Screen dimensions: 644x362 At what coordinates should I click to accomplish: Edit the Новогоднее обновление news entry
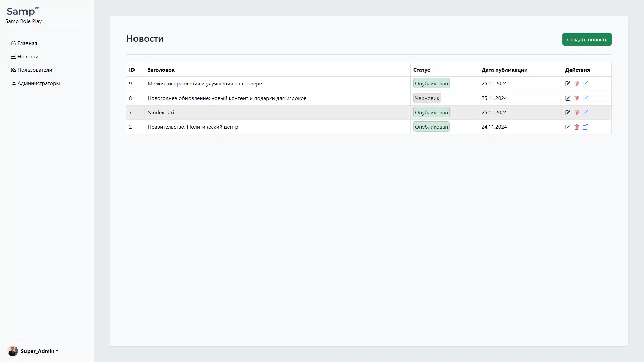tap(568, 98)
